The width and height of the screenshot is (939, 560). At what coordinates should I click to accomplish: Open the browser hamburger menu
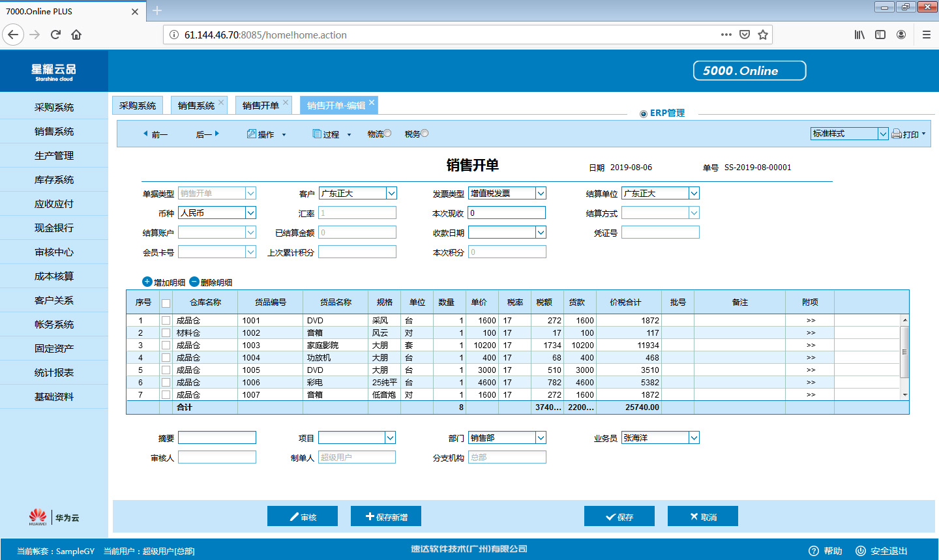926,35
